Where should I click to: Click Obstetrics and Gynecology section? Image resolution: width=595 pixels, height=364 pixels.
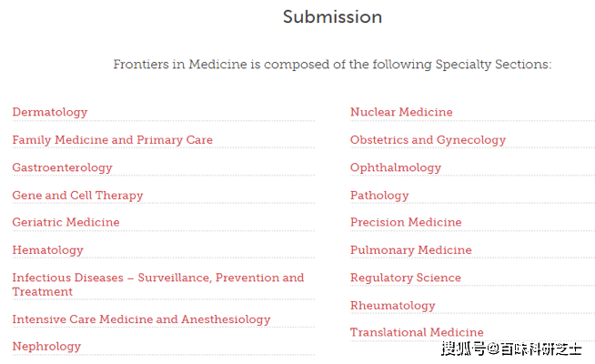(428, 140)
